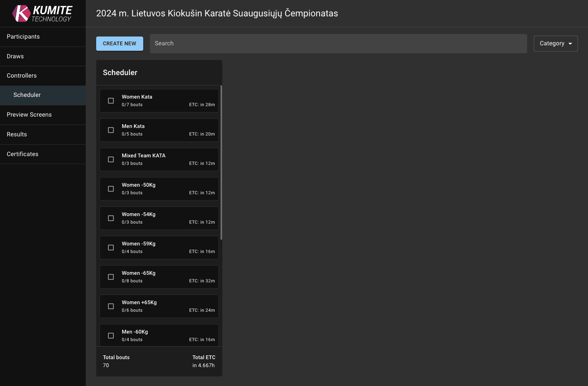The width and height of the screenshot is (588, 386).
Task: Open the Controllers section
Action: pyautogui.click(x=21, y=76)
